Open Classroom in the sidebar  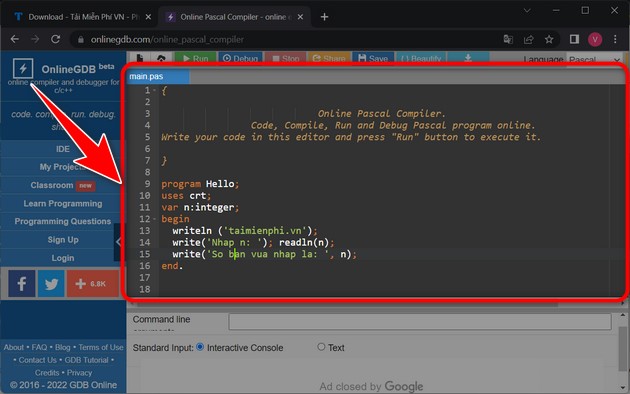(x=63, y=185)
